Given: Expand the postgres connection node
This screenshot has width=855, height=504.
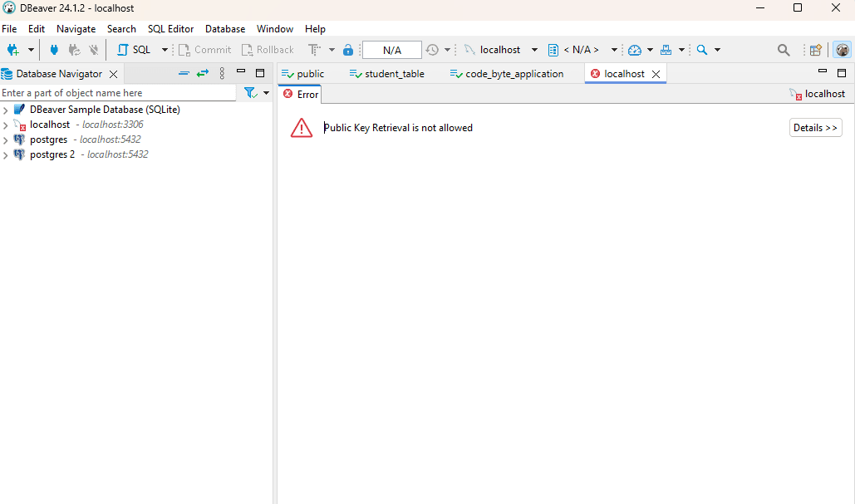Looking at the screenshot, I should pyautogui.click(x=6, y=140).
